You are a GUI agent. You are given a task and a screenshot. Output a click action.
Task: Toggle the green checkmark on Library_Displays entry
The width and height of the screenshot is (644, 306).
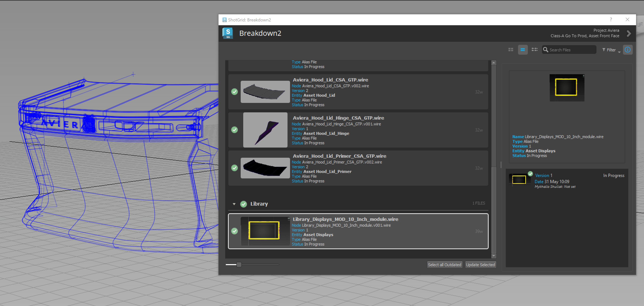[x=235, y=231]
